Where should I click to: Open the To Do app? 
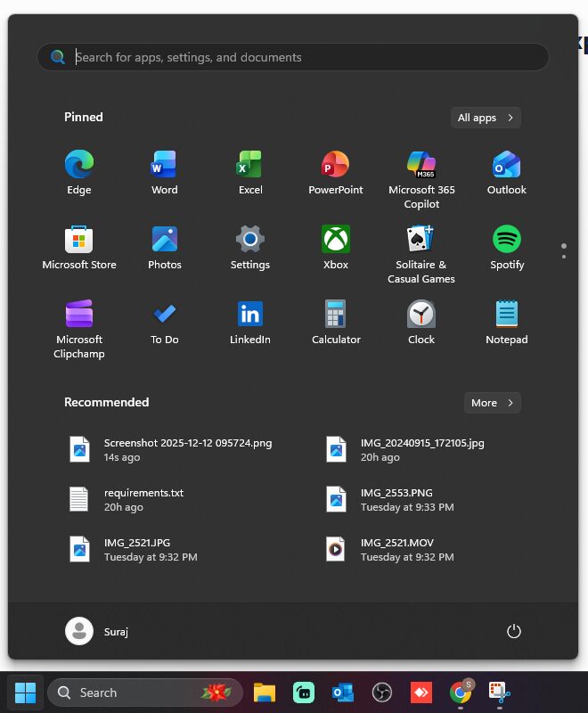pyautogui.click(x=165, y=322)
